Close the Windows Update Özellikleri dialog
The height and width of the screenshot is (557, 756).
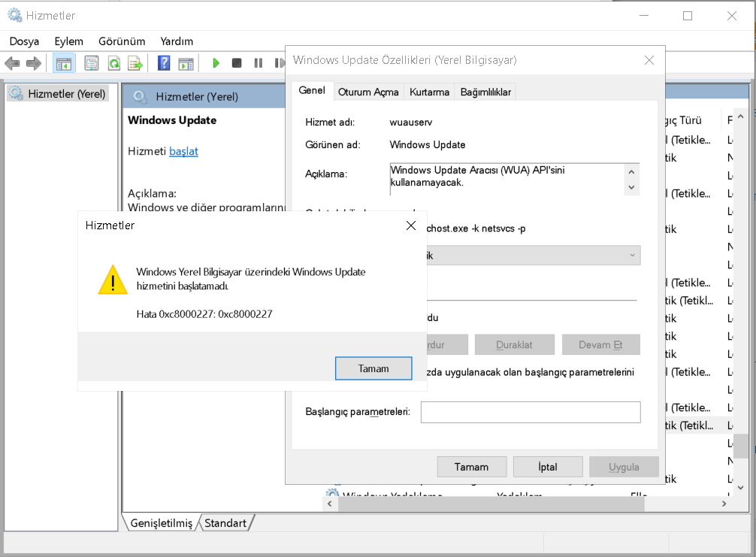click(x=649, y=60)
